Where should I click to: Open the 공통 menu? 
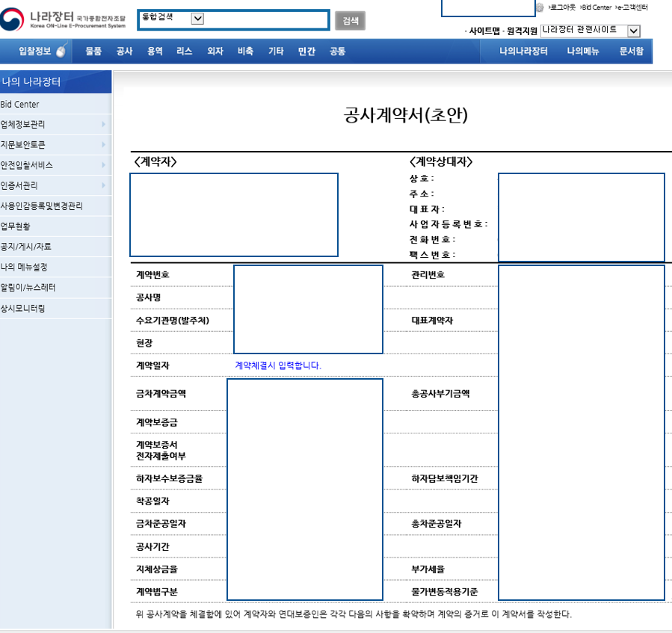click(x=337, y=51)
